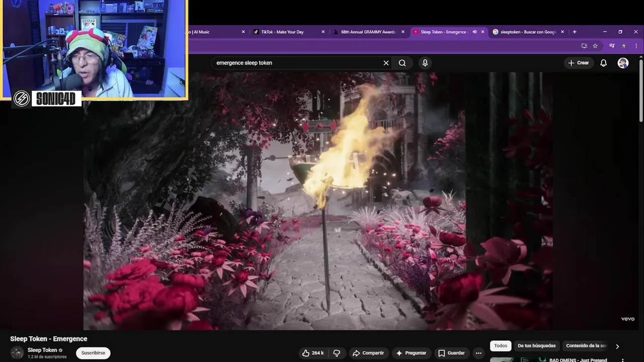Click the Guardar save button
644x362 pixels.
point(451,353)
